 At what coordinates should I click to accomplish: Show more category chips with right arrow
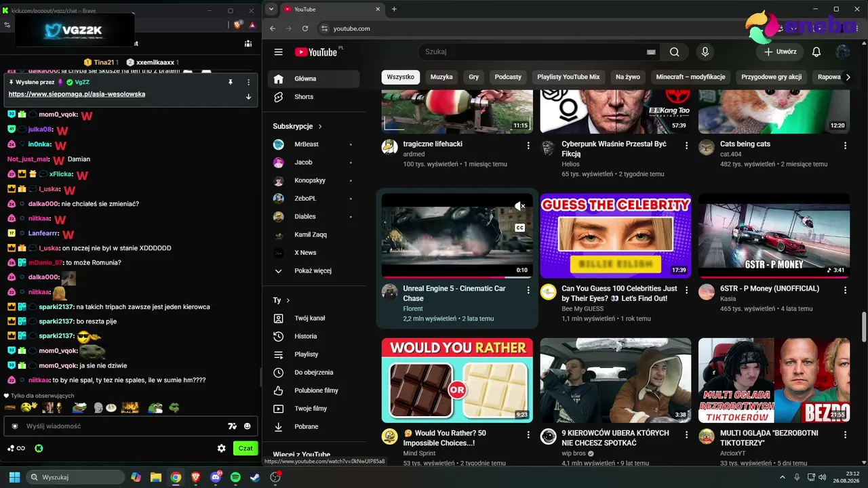coord(848,77)
